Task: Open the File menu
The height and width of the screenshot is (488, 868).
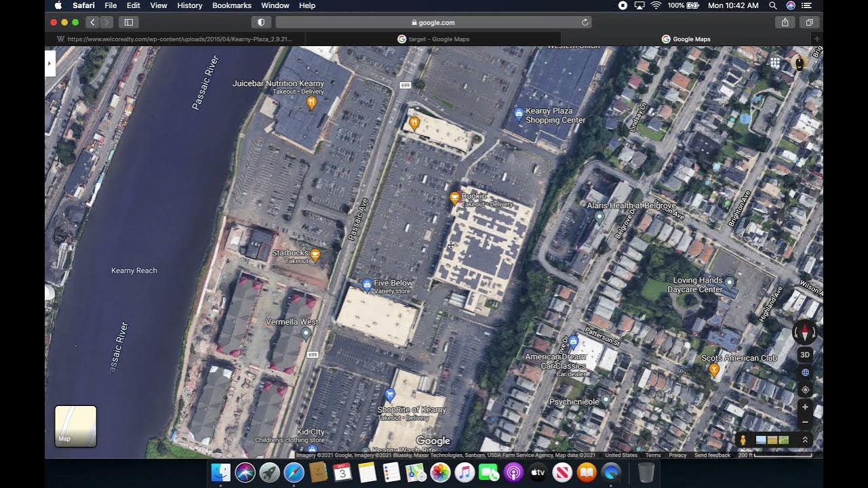Action: click(111, 5)
